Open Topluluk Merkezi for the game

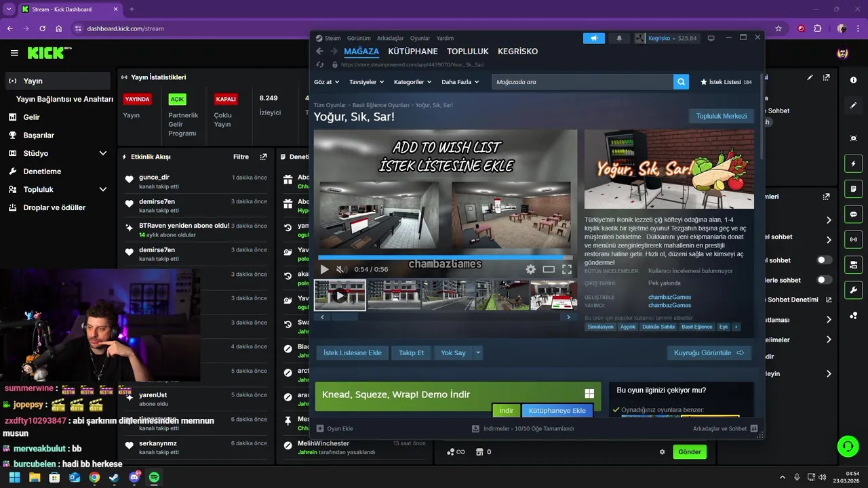point(722,116)
